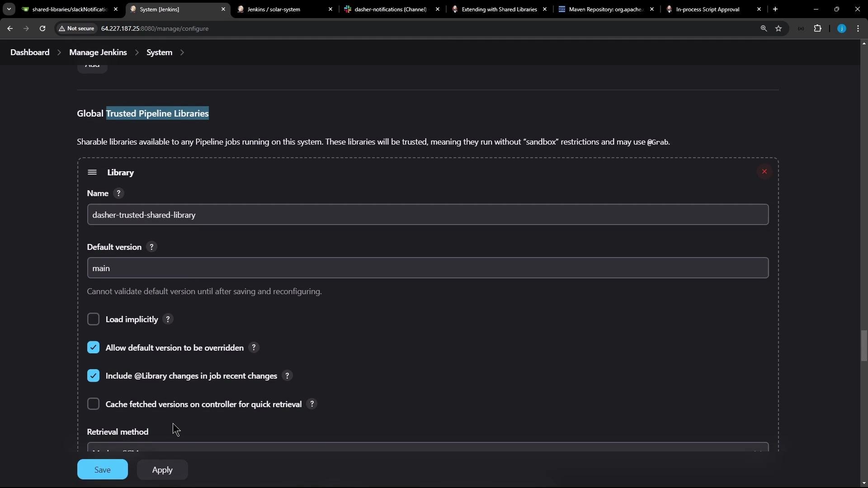Expand chevron after Manage Jenkins breadcrumb
The width and height of the screenshot is (868, 488).
click(137, 52)
